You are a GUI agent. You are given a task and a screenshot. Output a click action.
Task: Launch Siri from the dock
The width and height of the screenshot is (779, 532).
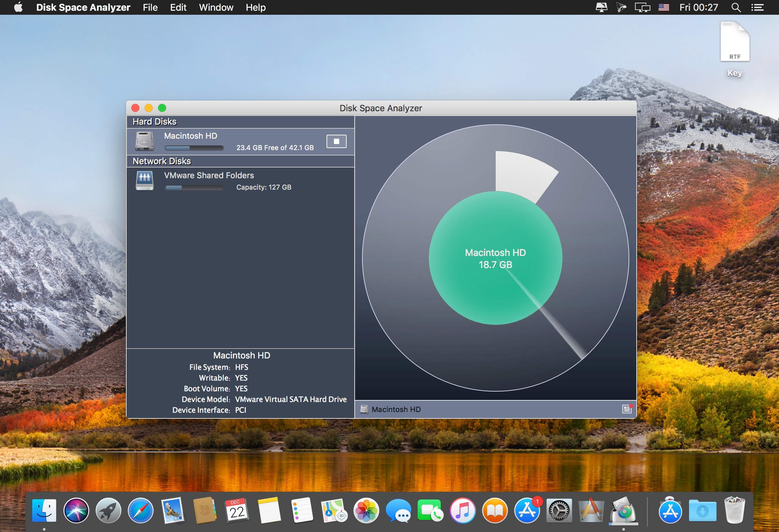click(x=76, y=510)
